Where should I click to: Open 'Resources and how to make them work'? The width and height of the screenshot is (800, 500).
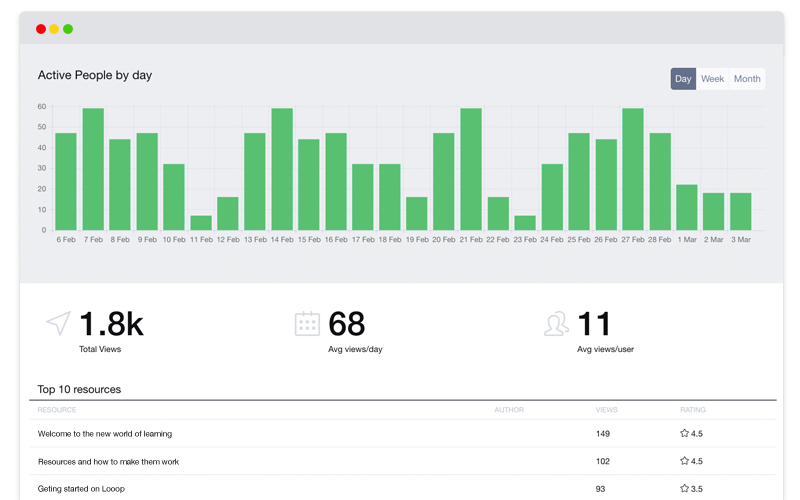(108, 462)
